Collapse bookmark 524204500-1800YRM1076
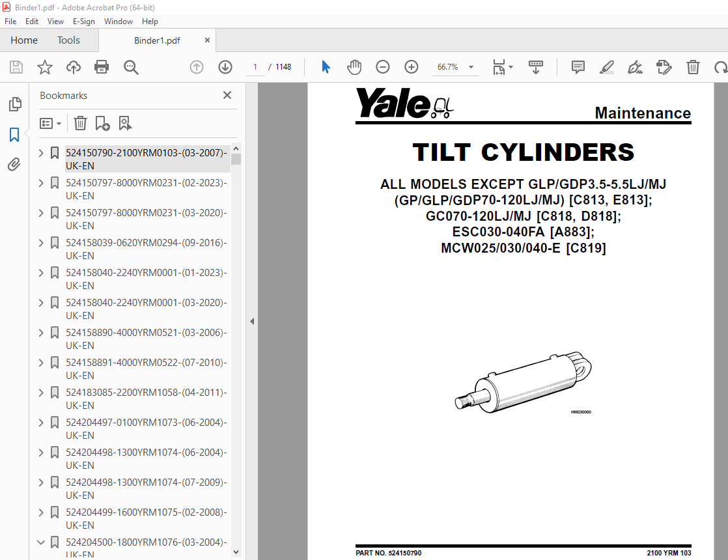 tap(41, 542)
